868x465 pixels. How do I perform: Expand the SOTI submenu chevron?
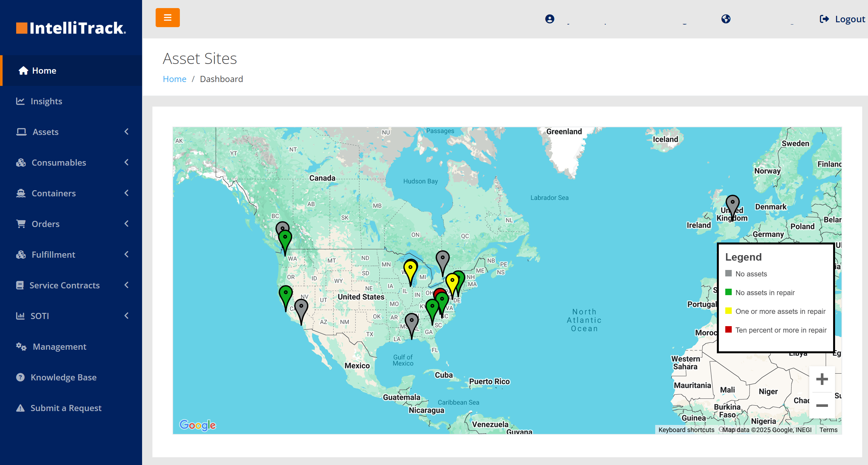[x=126, y=316]
